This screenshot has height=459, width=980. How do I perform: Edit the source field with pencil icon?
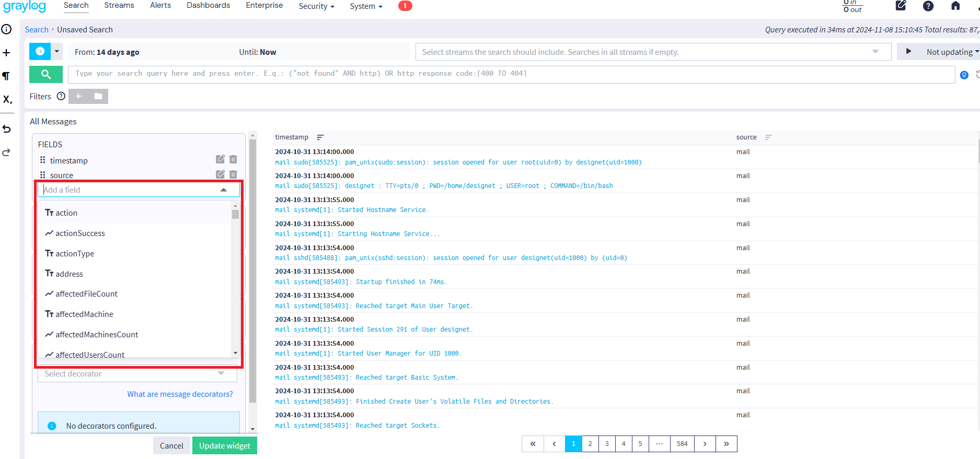pos(221,174)
